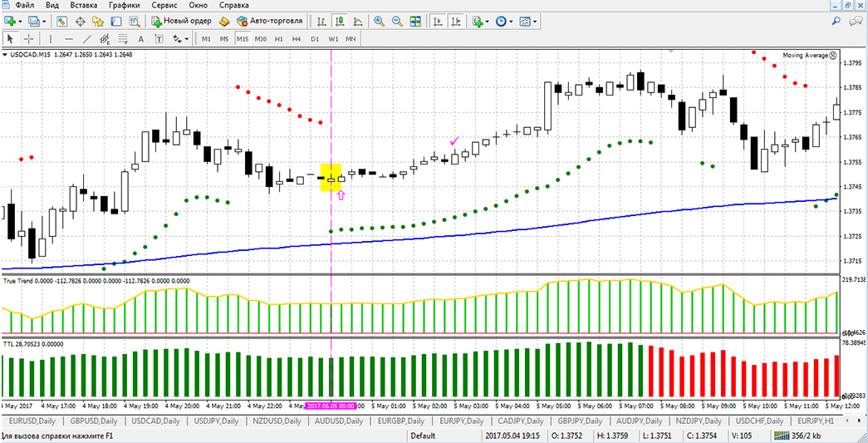Draw a horizontal line tool

[x=69, y=39]
